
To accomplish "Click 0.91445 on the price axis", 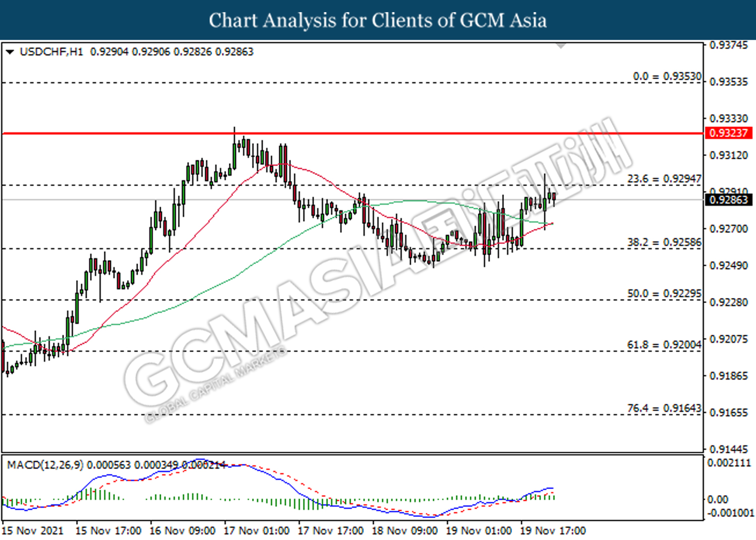I will coord(729,449).
